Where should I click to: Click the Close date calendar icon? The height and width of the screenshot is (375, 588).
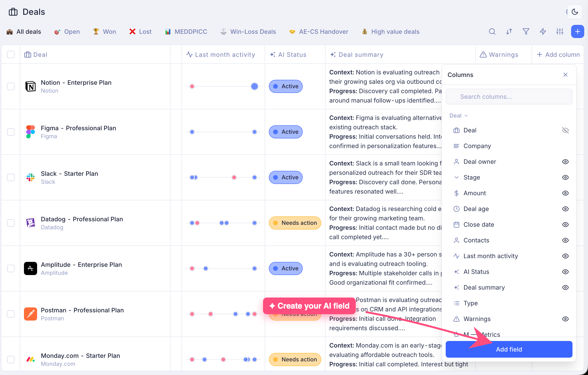(456, 225)
